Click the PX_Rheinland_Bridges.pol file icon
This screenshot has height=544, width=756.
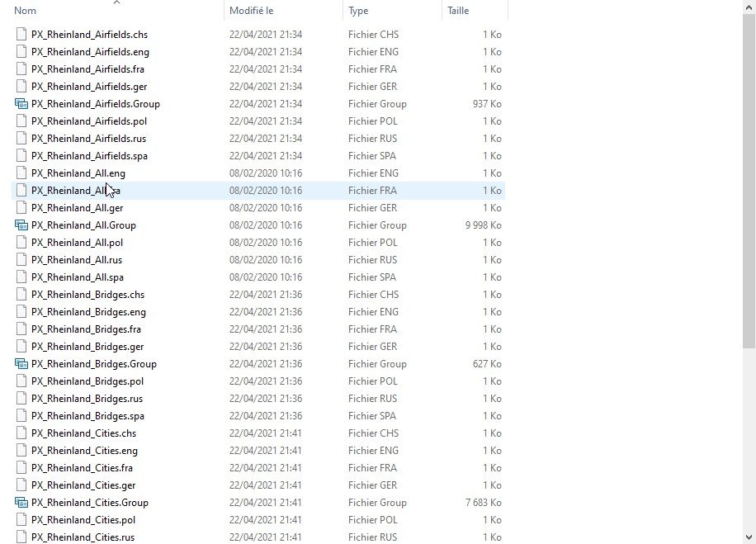point(21,381)
